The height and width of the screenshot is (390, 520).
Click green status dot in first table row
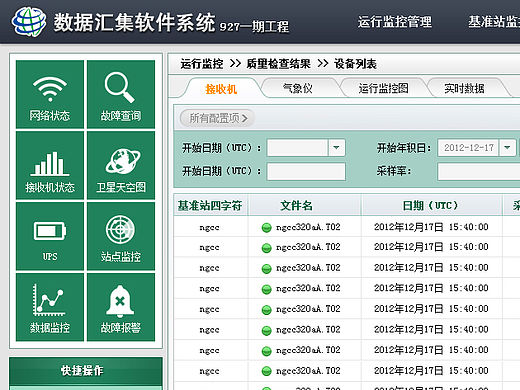coord(266,228)
